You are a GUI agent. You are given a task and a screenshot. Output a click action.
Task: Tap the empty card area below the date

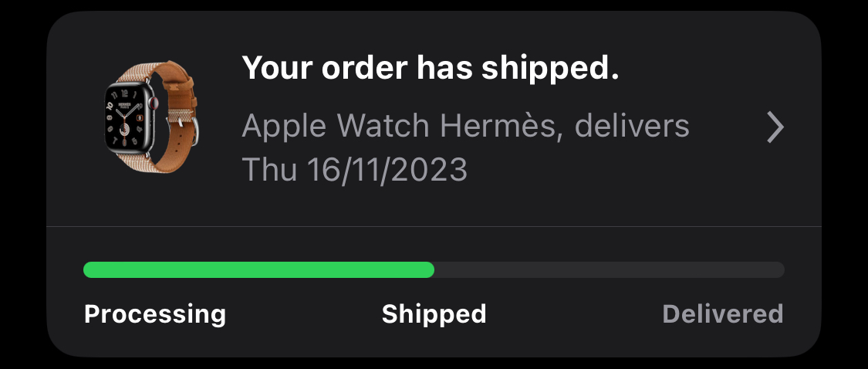tap(434, 205)
